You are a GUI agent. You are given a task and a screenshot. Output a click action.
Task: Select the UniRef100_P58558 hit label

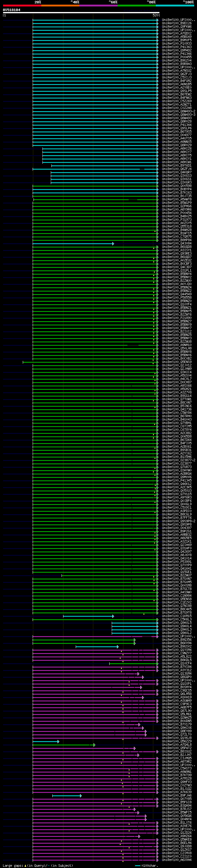pos(177,297)
